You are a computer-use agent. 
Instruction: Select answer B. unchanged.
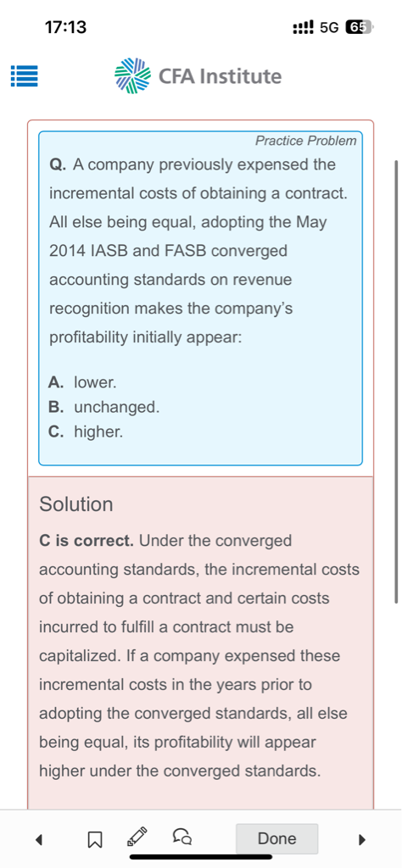point(104,407)
